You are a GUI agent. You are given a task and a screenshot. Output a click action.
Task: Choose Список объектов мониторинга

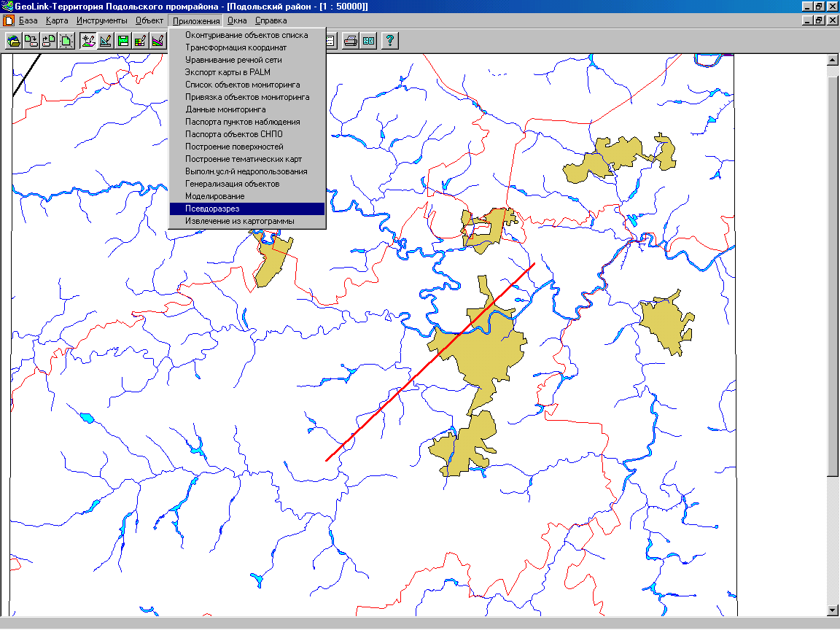[x=247, y=85]
